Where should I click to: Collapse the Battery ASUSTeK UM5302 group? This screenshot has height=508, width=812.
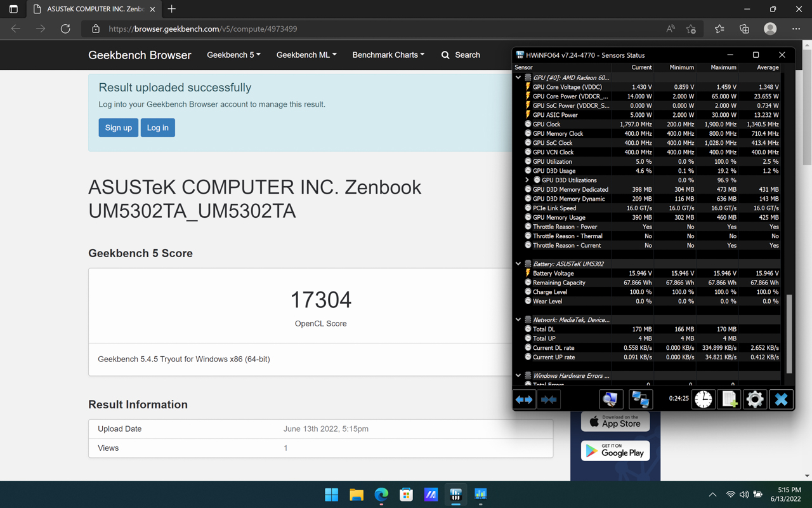point(518,264)
